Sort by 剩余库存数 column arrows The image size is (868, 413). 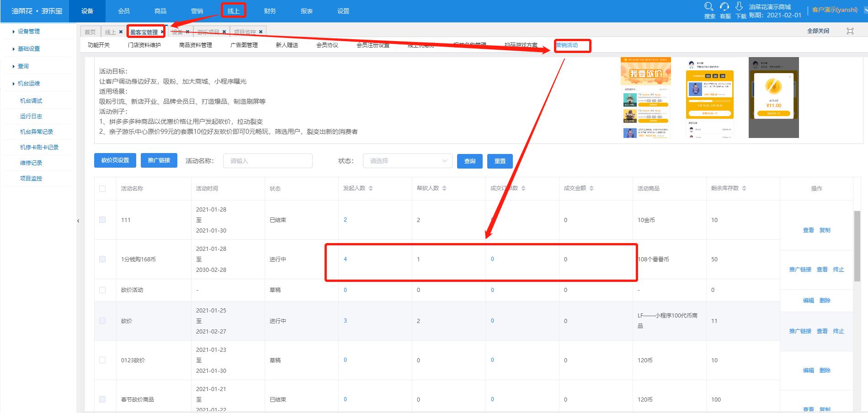click(x=744, y=188)
